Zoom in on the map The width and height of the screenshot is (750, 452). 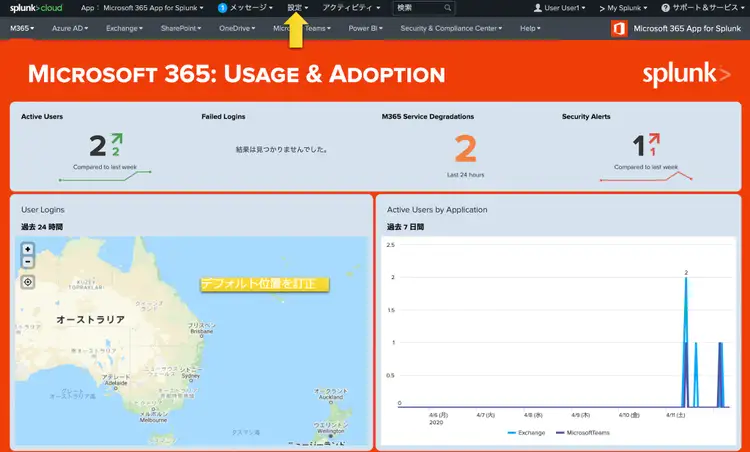[28, 249]
